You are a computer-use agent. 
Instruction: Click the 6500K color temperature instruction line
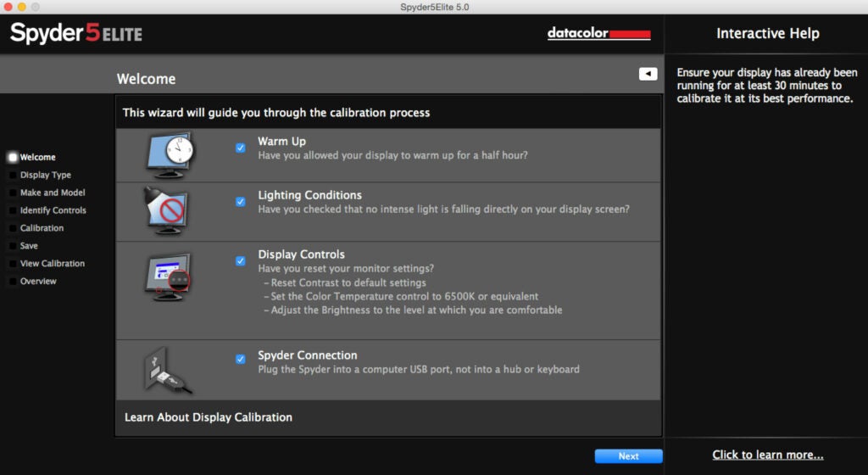tap(401, 296)
